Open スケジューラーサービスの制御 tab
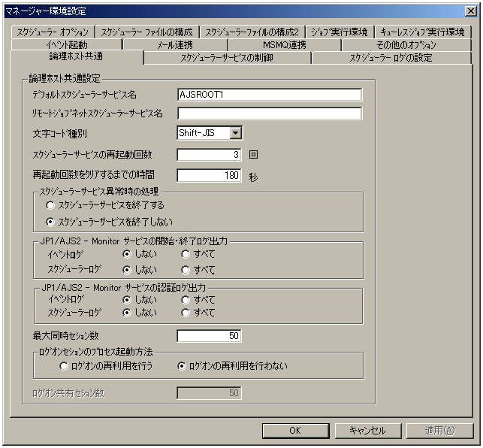Image resolution: width=483 pixels, height=448 pixels. pos(227,58)
